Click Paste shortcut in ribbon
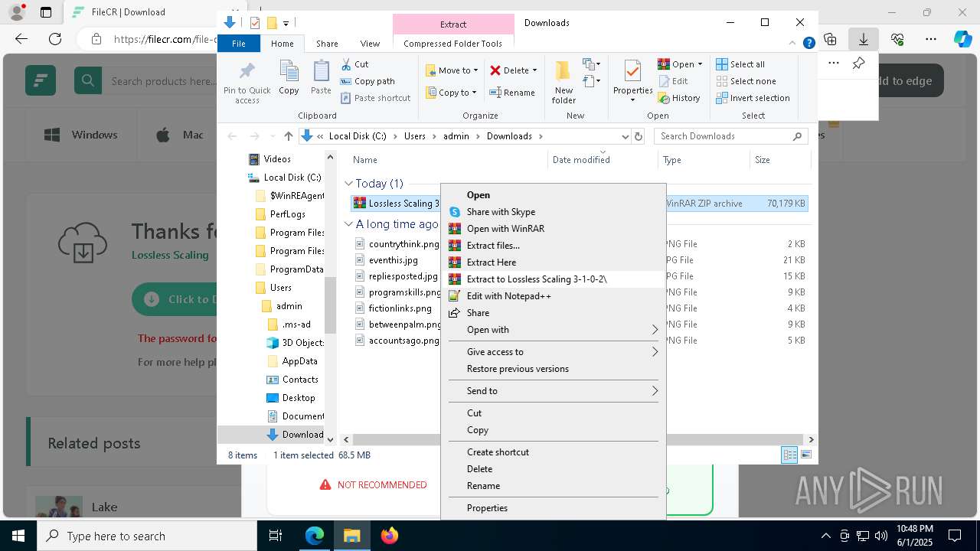 (375, 98)
